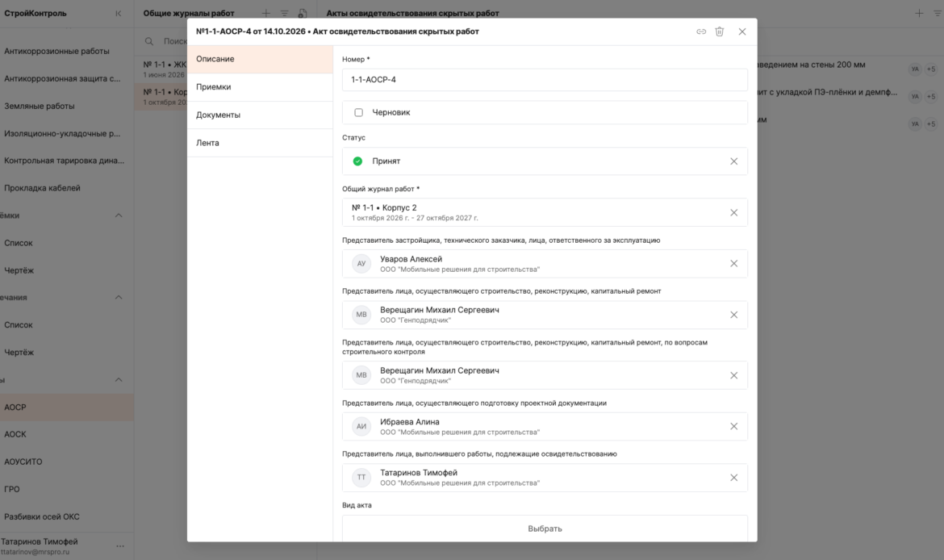Click Выбрать under Вид акта

[x=545, y=529]
